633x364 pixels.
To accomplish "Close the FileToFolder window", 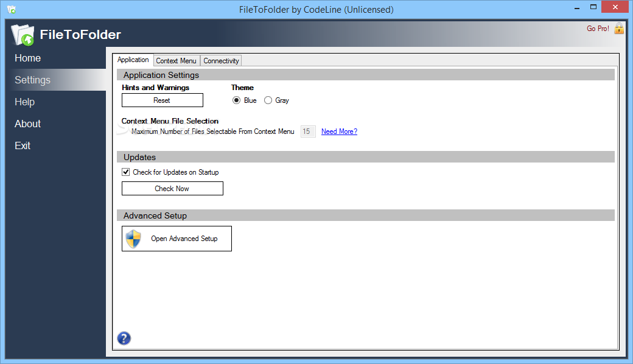I will point(615,7).
